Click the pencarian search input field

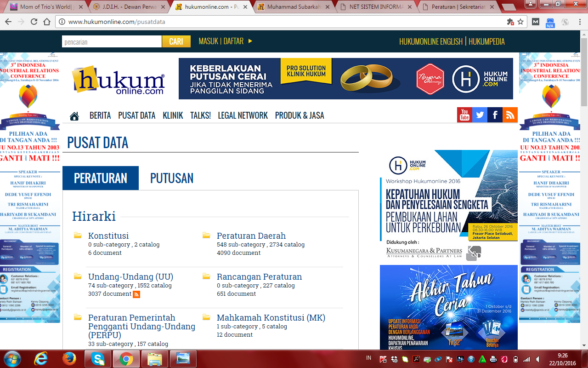coord(112,41)
